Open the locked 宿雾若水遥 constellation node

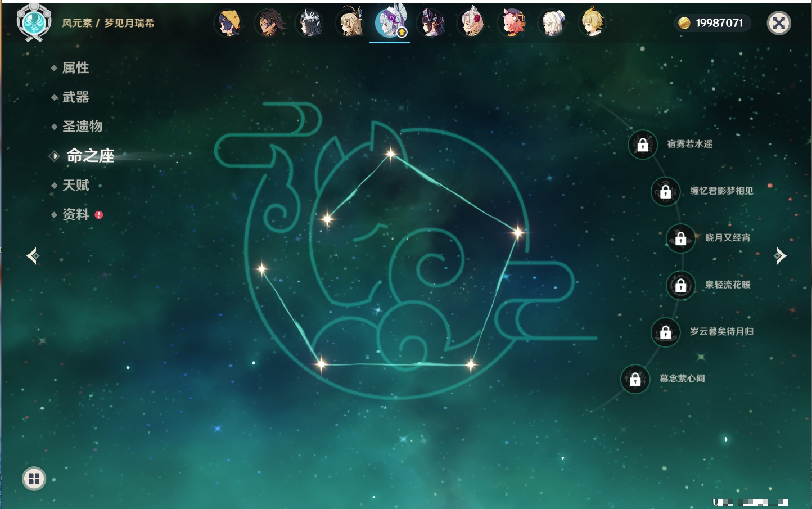[643, 145]
